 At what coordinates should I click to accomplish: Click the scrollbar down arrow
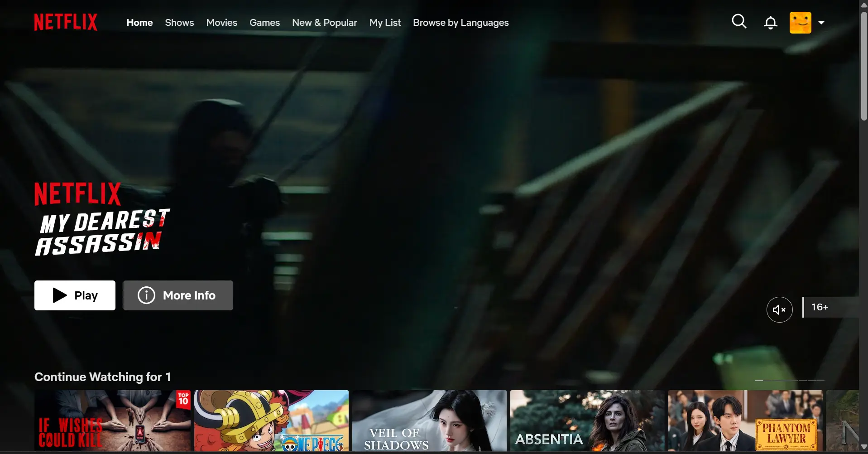pos(863,447)
